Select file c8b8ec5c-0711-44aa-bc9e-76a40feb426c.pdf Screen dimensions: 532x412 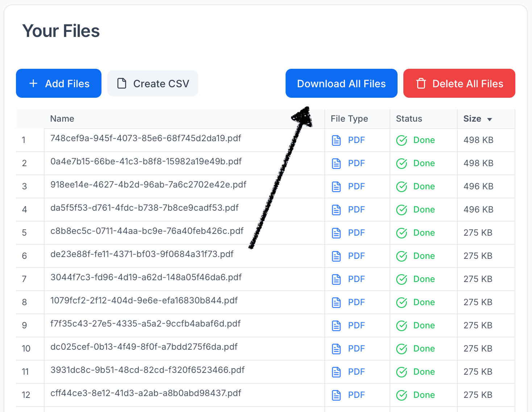(147, 231)
